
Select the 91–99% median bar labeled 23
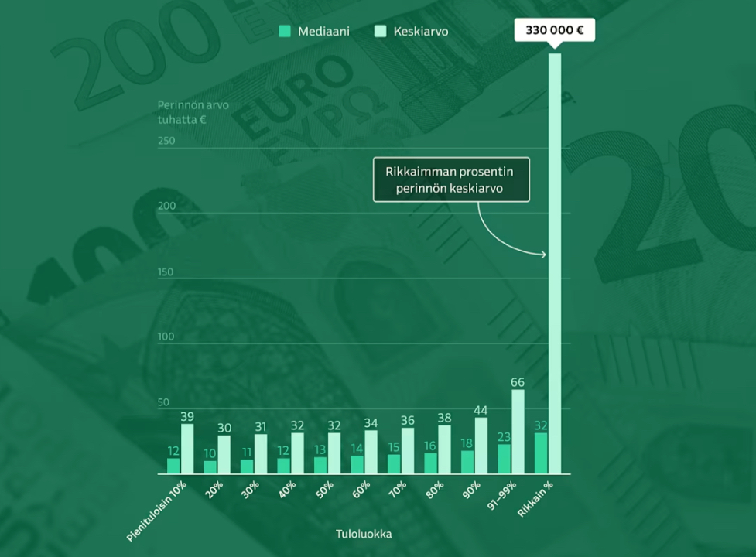click(505, 459)
